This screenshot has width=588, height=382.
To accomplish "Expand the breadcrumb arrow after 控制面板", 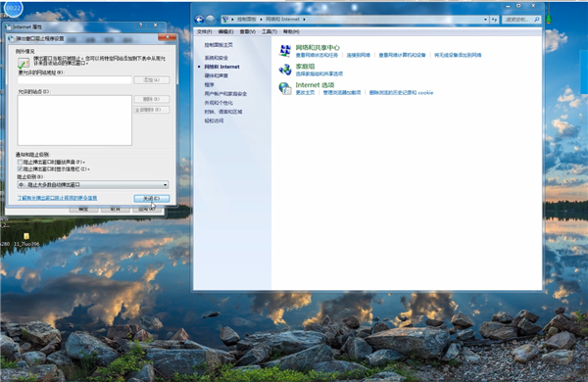I will 261,20.
